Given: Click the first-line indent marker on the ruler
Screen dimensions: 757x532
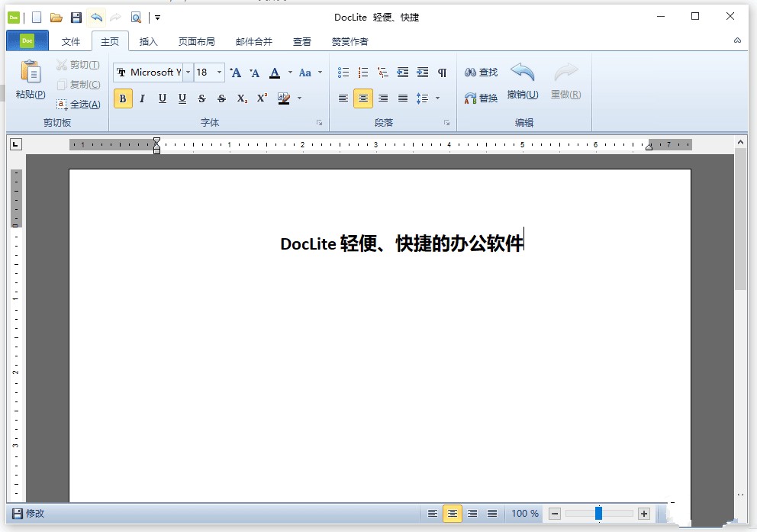Looking at the screenshot, I should [x=156, y=141].
